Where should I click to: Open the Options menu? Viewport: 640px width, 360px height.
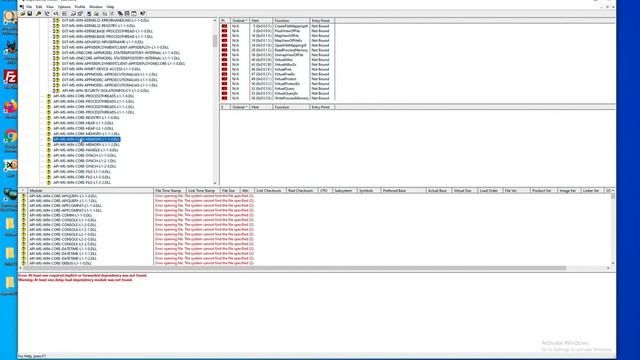[x=64, y=7]
